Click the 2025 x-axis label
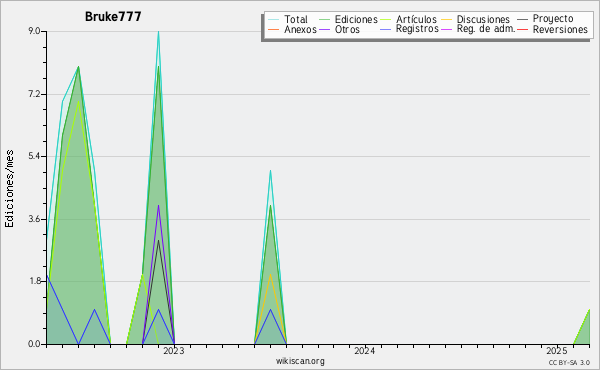This screenshot has height=370, width=600. point(557,350)
